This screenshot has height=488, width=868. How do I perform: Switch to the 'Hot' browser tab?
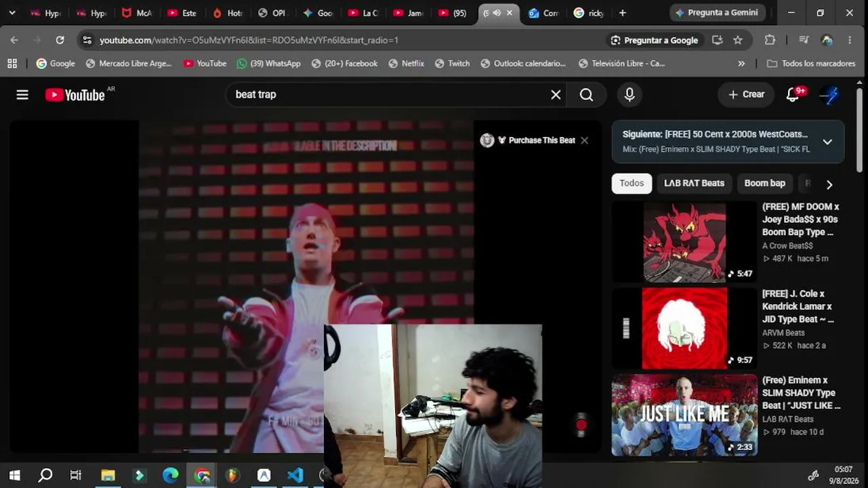[228, 13]
